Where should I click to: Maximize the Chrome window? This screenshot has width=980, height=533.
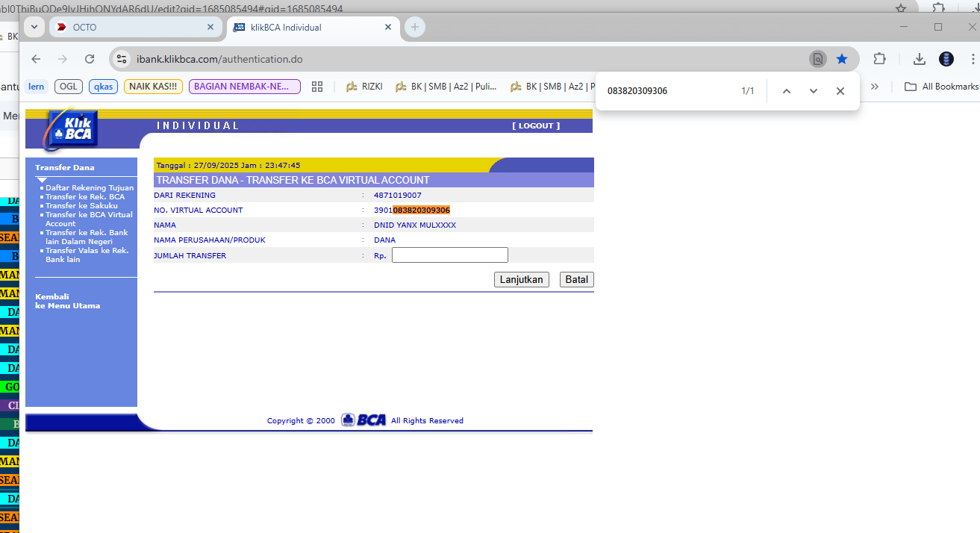coord(938,27)
